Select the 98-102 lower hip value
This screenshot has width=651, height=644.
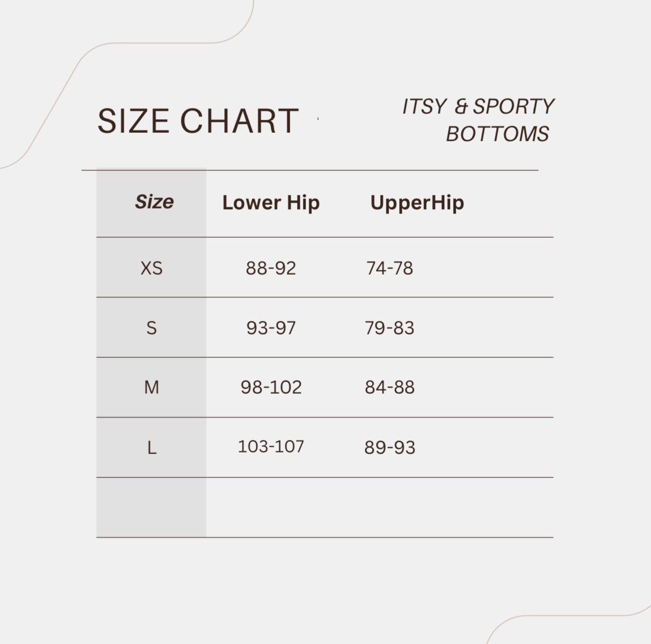click(271, 387)
